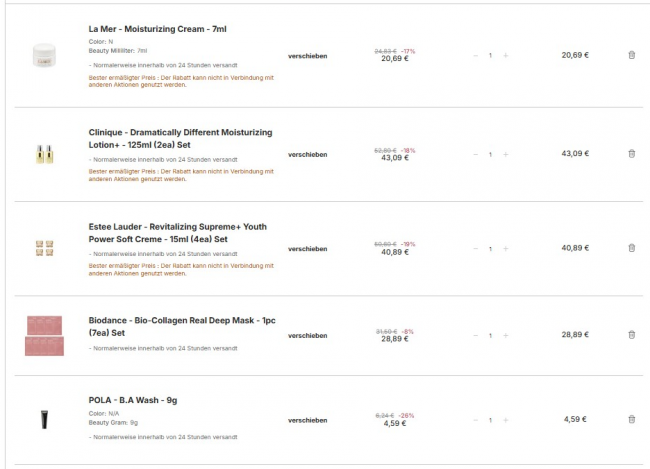Image resolution: width=650 pixels, height=469 pixels.
Task: Remove Clinique Moisturizing Lotion set via trash icon
Action: pos(631,154)
